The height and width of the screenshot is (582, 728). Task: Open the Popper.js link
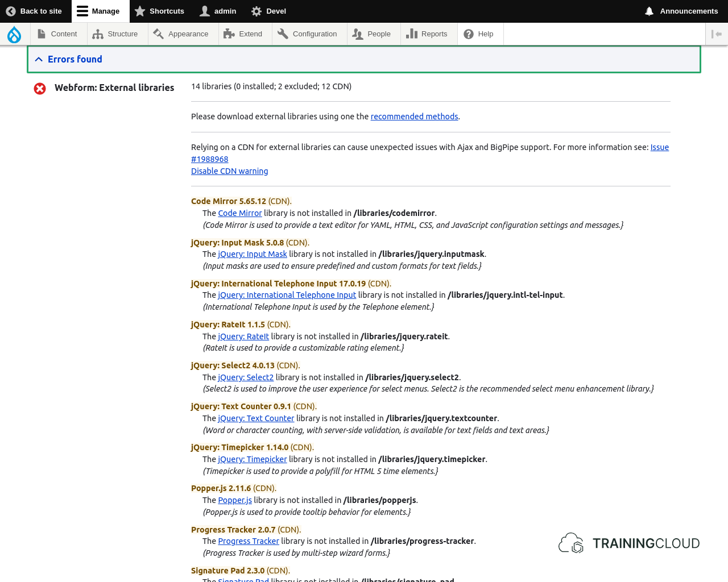[x=235, y=500]
